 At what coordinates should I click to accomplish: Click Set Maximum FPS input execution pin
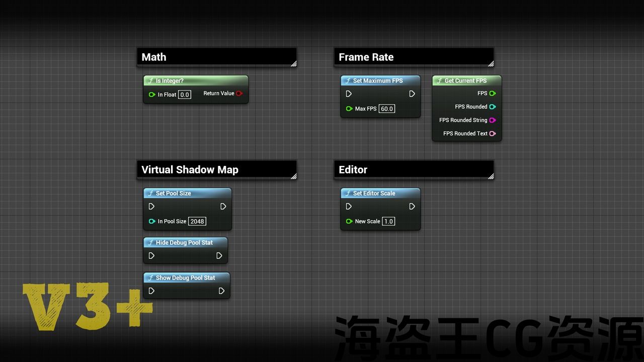349,94
